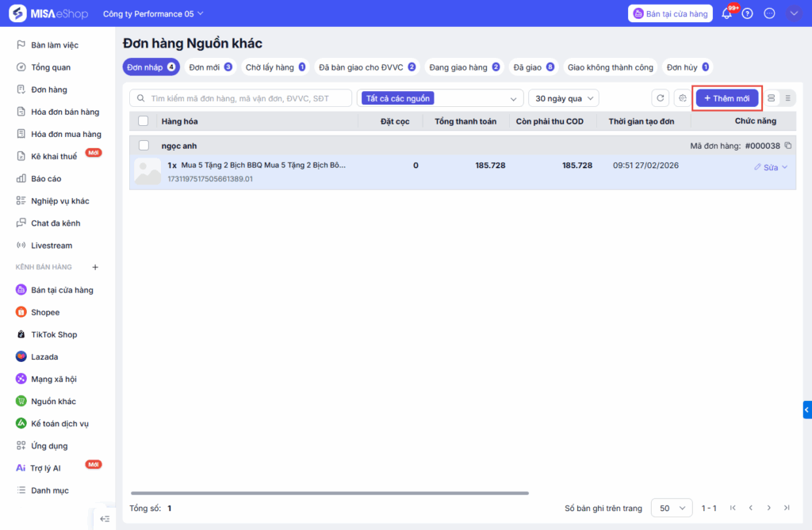The height and width of the screenshot is (530, 812).
Task: Open table settings gear icon
Action: (681, 98)
